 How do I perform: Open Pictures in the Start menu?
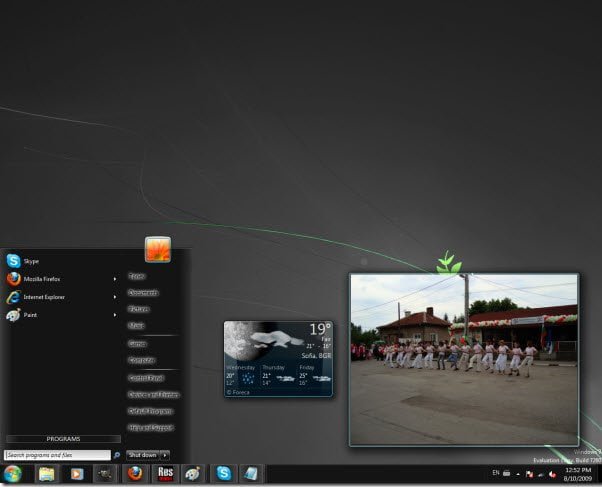pyautogui.click(x=138, y=309)
